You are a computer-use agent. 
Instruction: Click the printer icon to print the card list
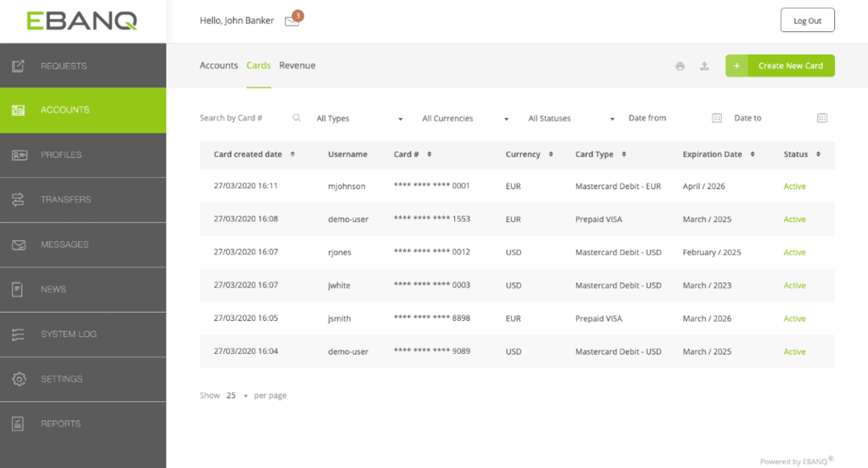click(680, 66)
